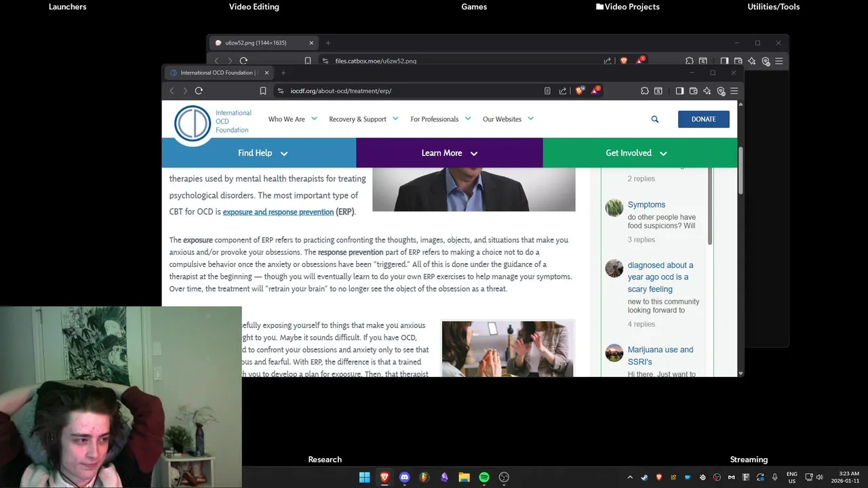This screenshot has height=488, width=868.
Task: Expand the For Professionals menu
Action: click(440, 119)
